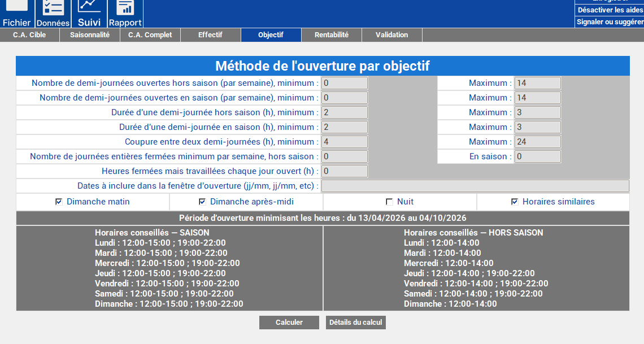This screenshot has height=344, width=644.
Task: Click the Données checklist icon
Action: tap(54, 7)
